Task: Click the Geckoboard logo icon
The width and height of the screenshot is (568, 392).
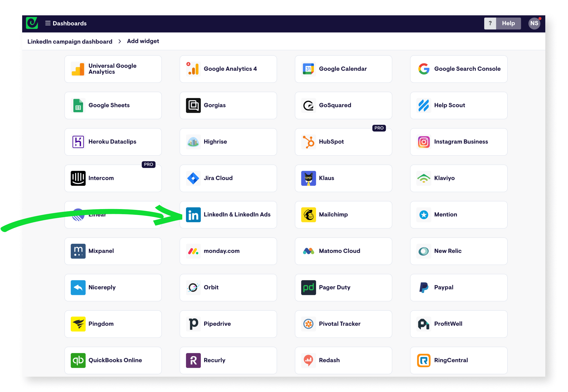Action: (32, 23)
